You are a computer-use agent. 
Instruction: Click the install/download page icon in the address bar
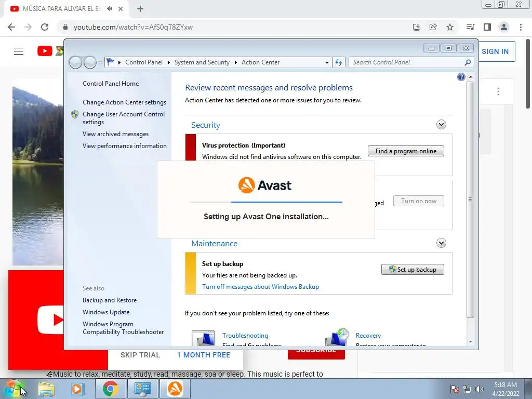tap(417, 27)
